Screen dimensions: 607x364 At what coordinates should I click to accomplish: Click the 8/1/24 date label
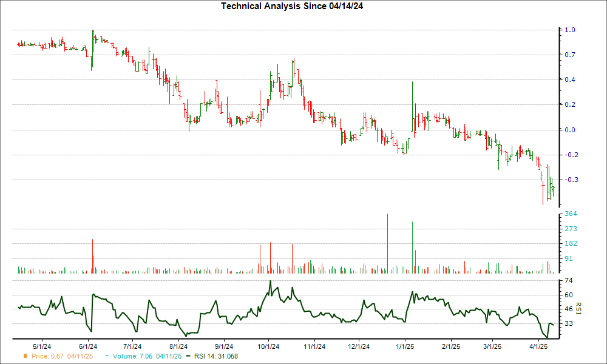(x=178, y=346)
